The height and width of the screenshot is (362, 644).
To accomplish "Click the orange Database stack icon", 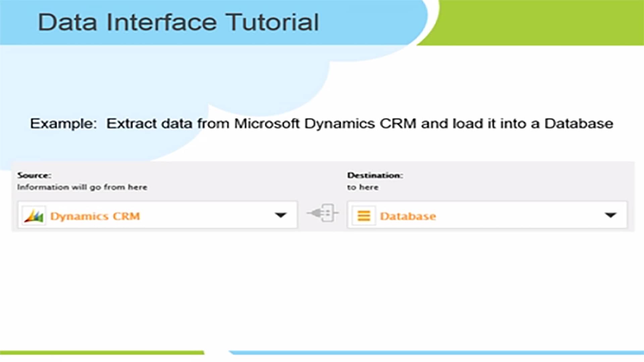I will tap(364, 216).
